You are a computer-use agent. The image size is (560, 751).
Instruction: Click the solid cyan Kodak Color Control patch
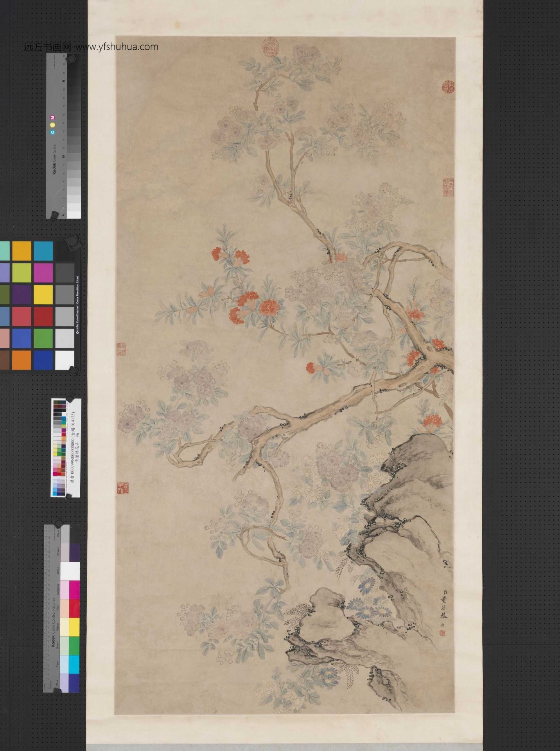tap(74, 664)
